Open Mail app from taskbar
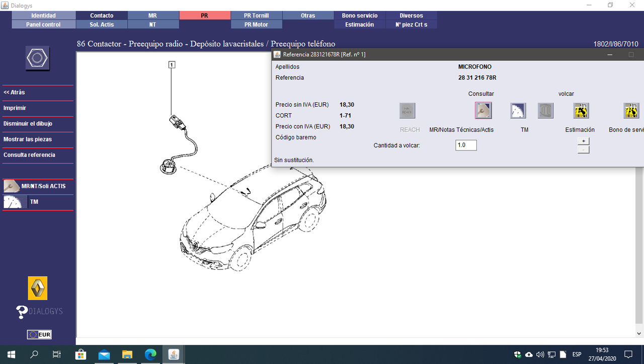Image resolution: width=644 pixels, height=364 pixels. tap(104, 354)
